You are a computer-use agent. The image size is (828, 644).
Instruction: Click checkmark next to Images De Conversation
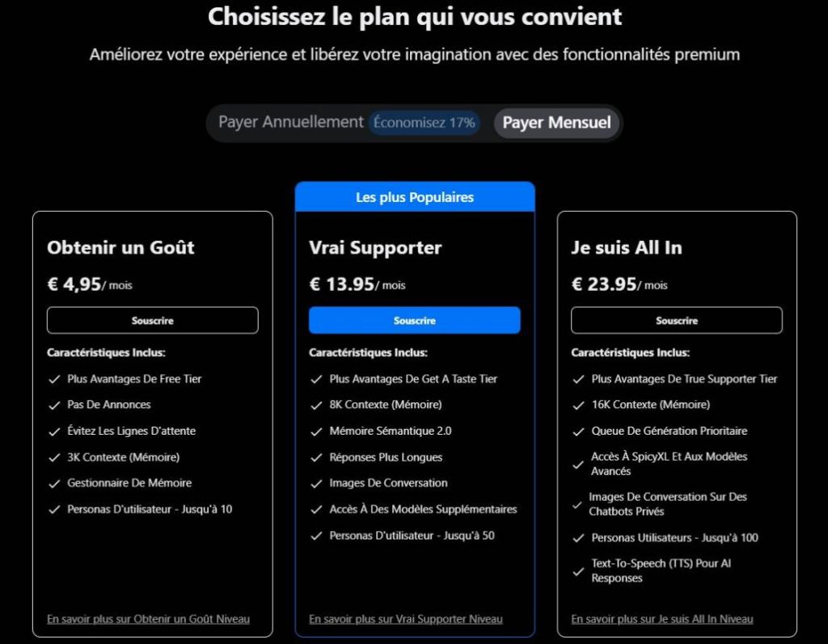point(316,483)
